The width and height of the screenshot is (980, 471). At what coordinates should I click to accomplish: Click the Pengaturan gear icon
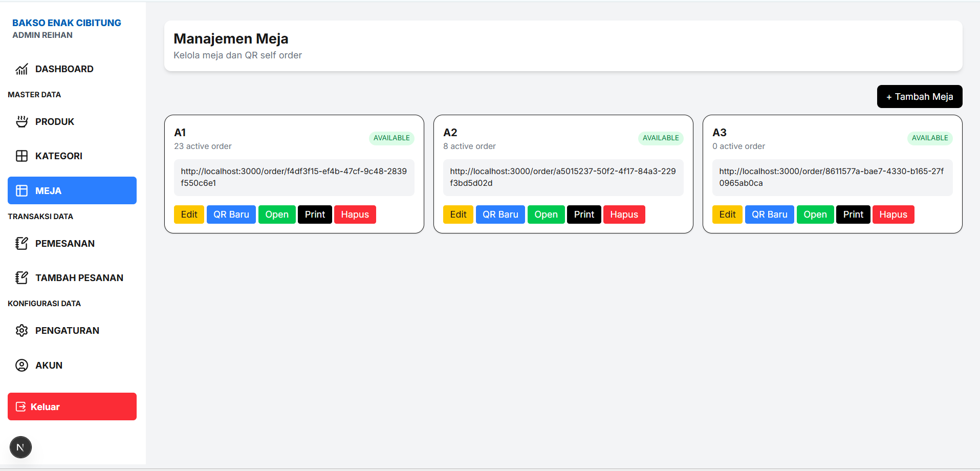click(x=21, y=331)
